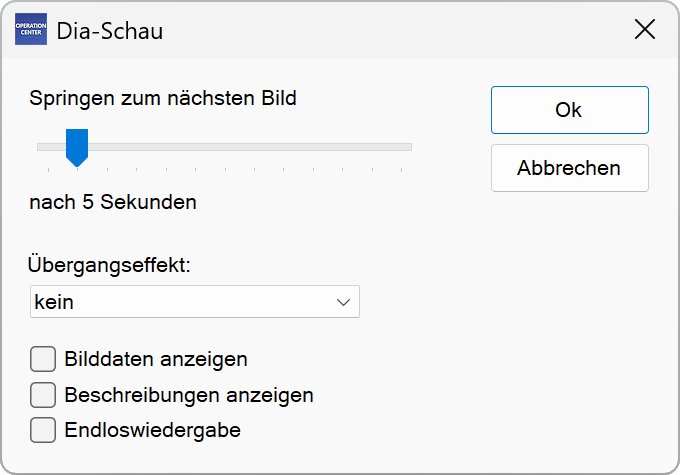Select the 'kein' text in the dropdown
This screenshot has width=680, height=475.
54,301
